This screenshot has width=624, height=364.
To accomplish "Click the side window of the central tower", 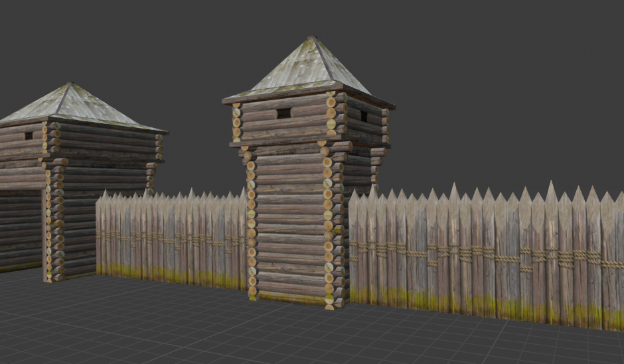I will point(364,117).
